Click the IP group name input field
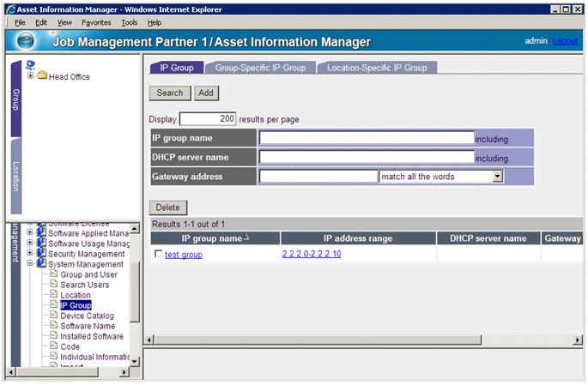The width and height of the screenshot is (588, 385). (367, 138)
